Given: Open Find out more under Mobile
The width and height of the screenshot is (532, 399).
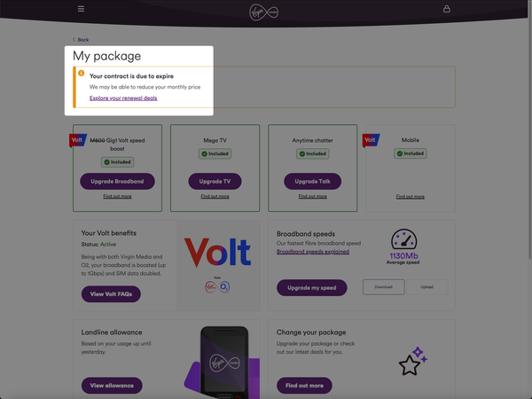Looking at the screenshot, I should (410, 197).
